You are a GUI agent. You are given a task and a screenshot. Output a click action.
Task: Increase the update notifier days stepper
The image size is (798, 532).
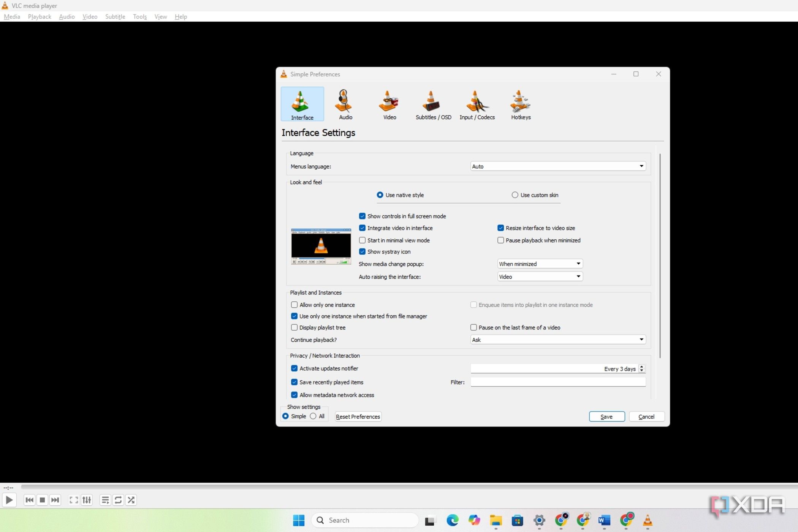642,367
